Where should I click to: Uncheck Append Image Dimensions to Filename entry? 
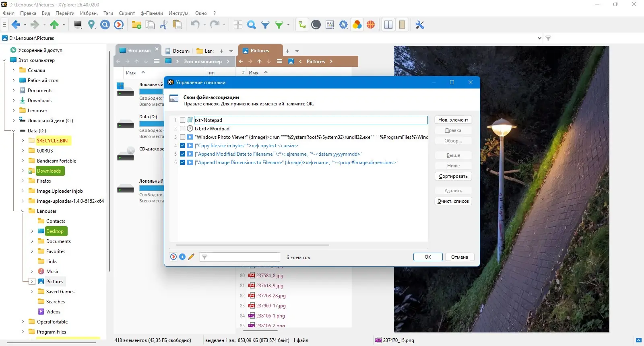183,163
